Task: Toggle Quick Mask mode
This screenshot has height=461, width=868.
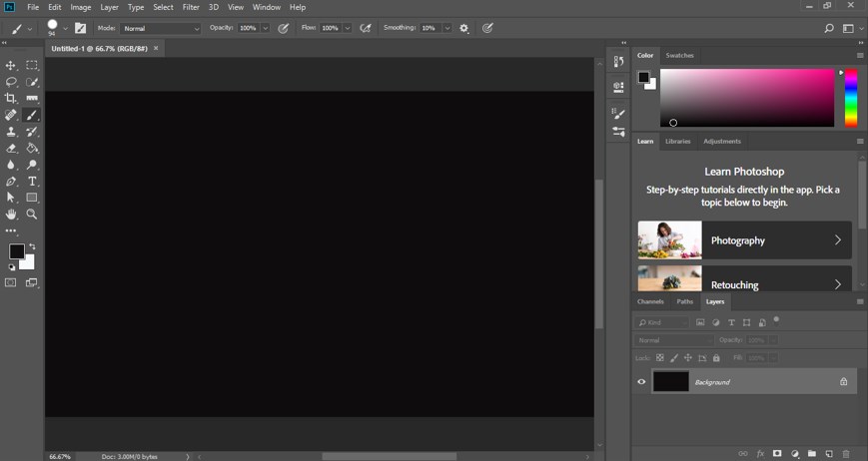Action: point(11,282)
